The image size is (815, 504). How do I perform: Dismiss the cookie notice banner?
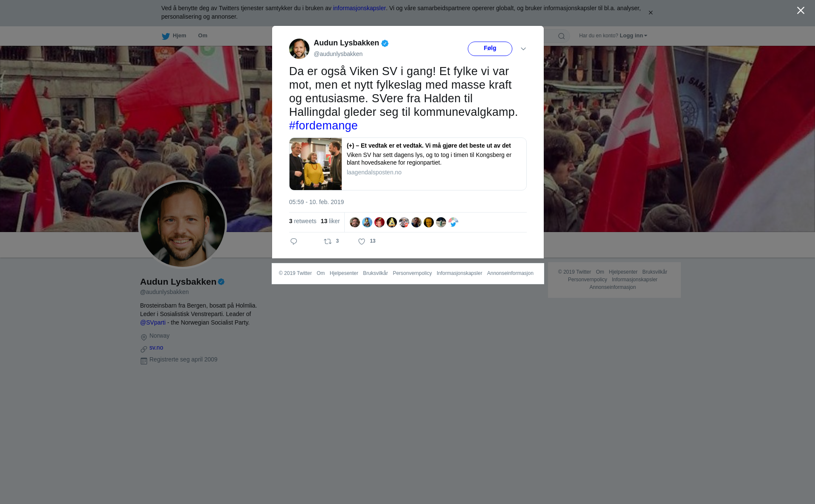(650, 13)
